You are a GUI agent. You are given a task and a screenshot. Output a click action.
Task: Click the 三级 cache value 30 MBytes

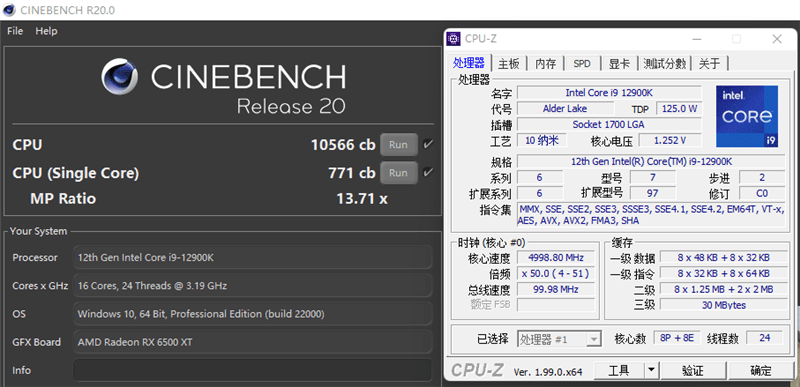pos(723,305)
